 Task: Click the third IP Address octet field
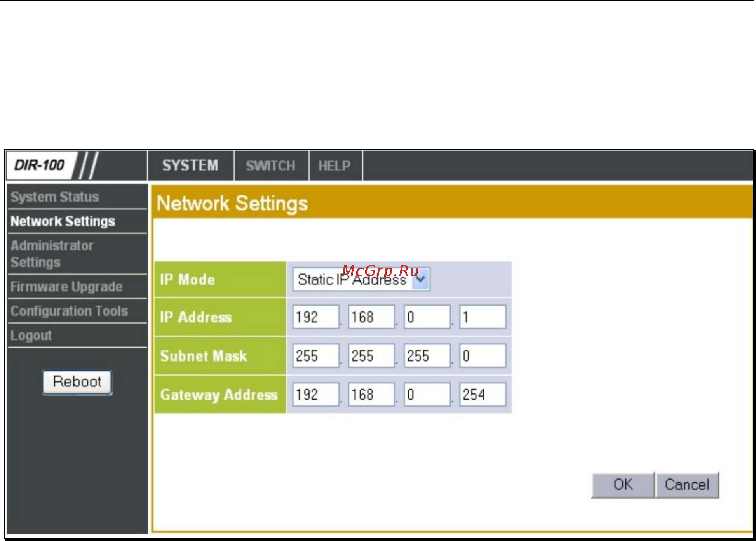coord(427,317)
